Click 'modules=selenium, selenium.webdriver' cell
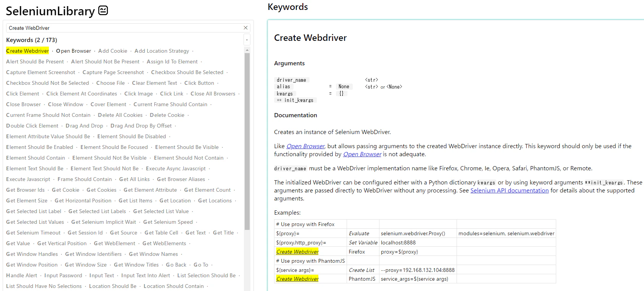Viewport: 644px width, 291px height. coord(506,233)
